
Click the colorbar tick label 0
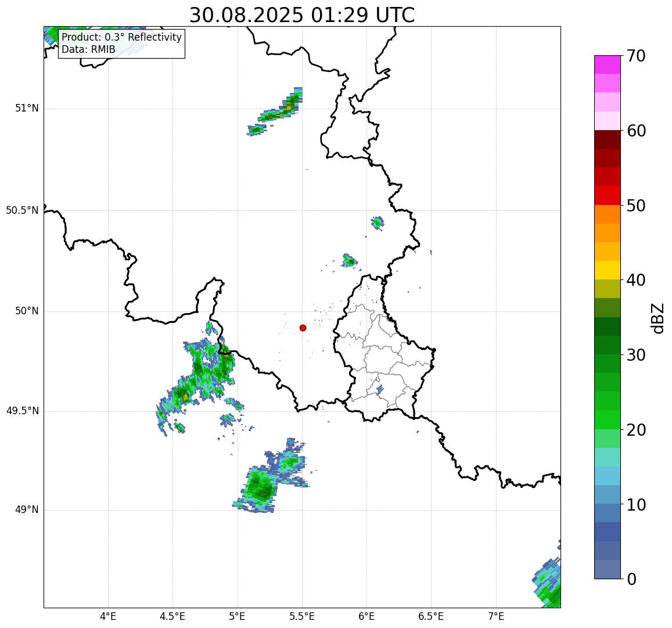point(631,579)
